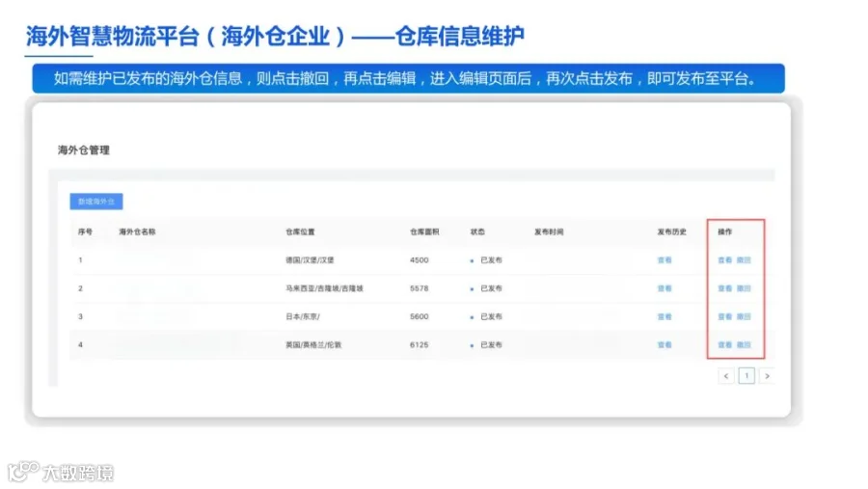This screenshot has height=489, width=868.
Task: Click serial number 2 in second row
Action: point(80,288)
